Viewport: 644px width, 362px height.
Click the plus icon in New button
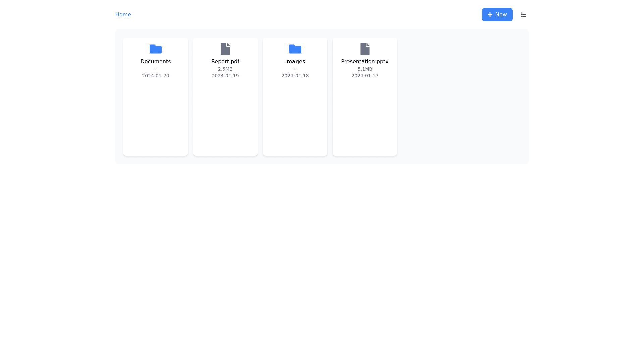coord(490,15)
